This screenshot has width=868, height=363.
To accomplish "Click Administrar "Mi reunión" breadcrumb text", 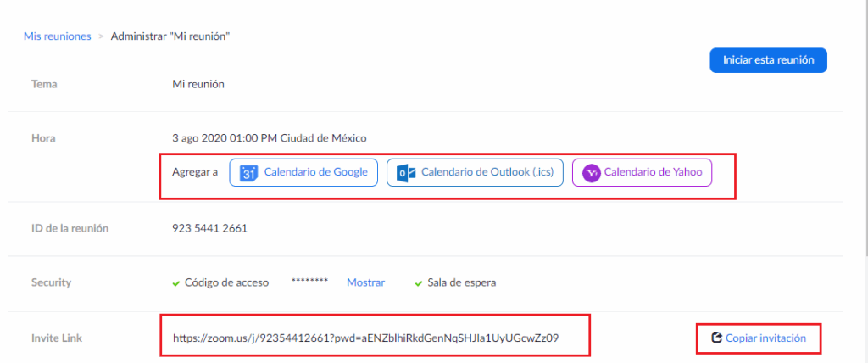I will (x=170, y=36).
